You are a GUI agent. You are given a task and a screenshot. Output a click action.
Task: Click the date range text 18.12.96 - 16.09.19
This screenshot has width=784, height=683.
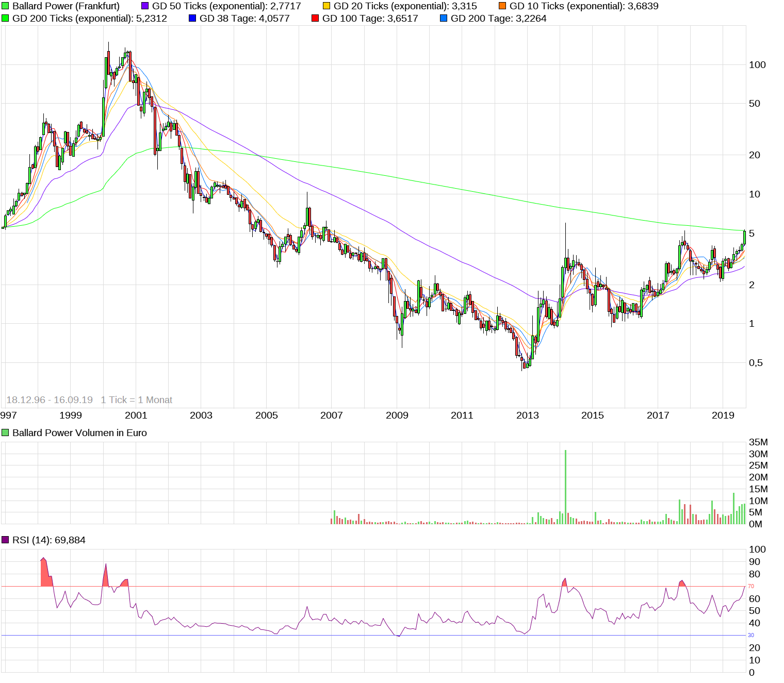[50, 399]
